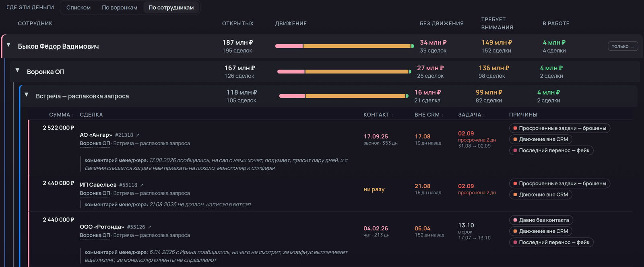Open Воронка ОП link under ИП Савельев
Viewport: 644px width, 267px height.
pyautogui.click(x=95, y=193)
